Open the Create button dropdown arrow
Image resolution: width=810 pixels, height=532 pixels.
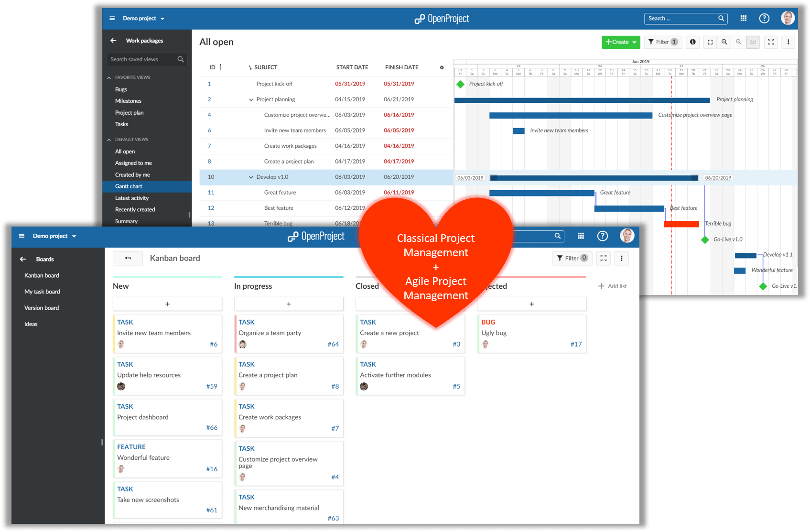coord(635,42)
